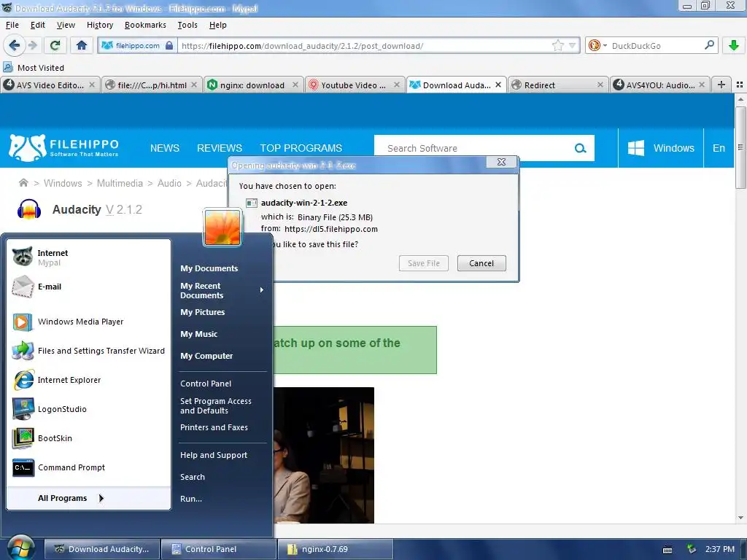Click the page vertical scrollbar thumb
This screenshot has width=747, height=560.
point(740,147)
